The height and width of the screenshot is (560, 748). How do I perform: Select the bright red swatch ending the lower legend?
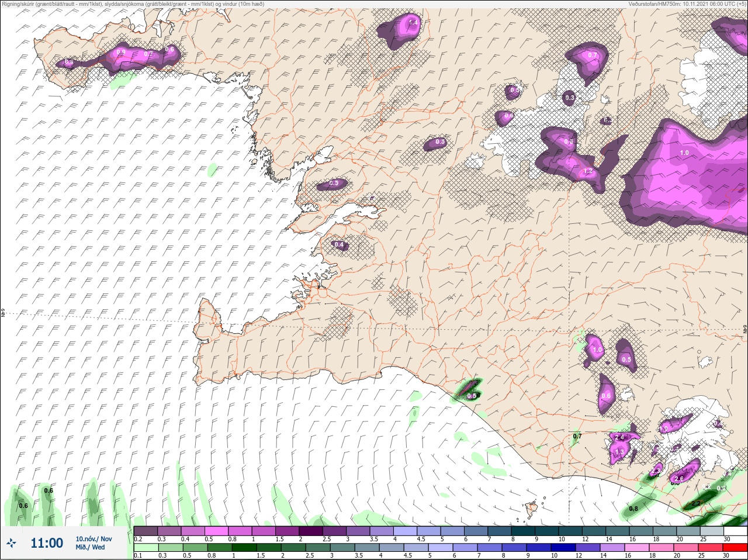tap(735, 549)
